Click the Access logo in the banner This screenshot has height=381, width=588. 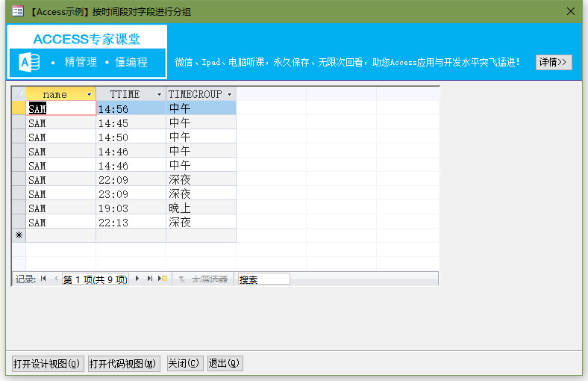coord(29,62)
